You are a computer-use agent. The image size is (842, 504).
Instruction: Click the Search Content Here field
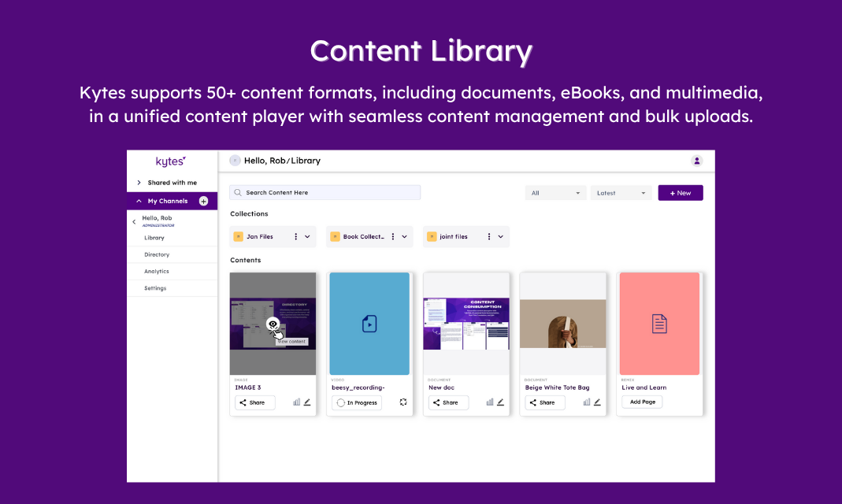click(325, 193)
